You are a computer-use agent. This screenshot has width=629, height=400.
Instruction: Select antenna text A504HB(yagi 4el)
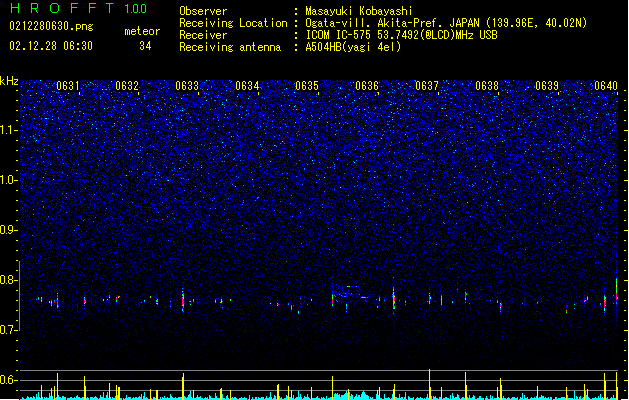pos(353,47)
